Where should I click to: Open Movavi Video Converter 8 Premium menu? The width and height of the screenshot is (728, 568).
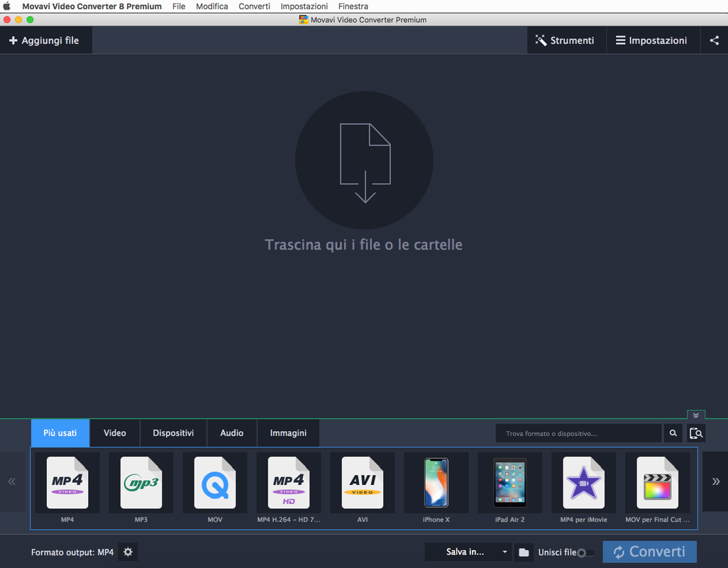coord(92,6)
